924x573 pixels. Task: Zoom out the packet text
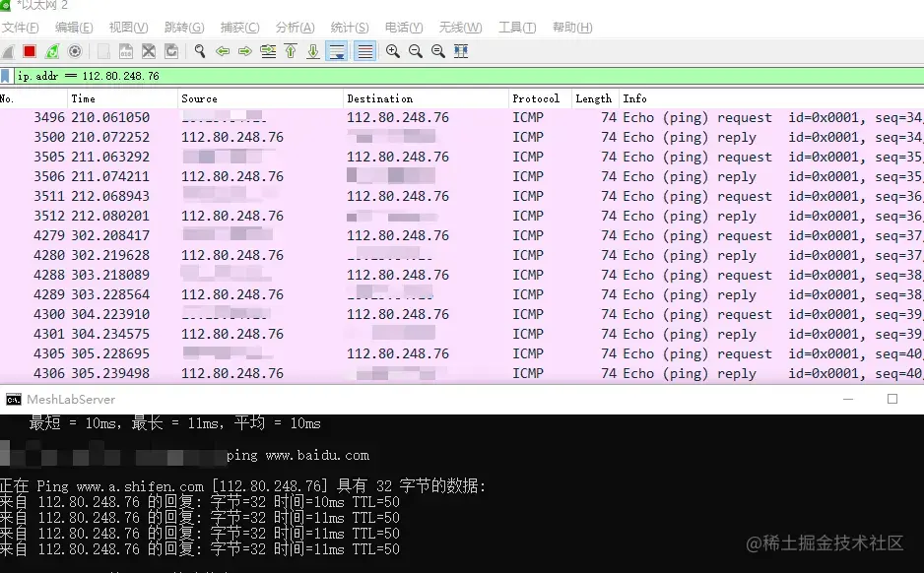pyautogui.click(x=416, y=52)
